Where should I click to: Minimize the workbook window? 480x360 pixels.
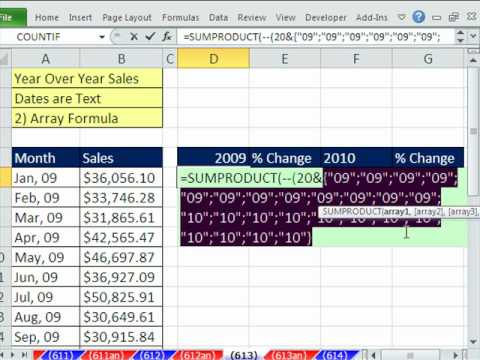click(x=436, y=17)
